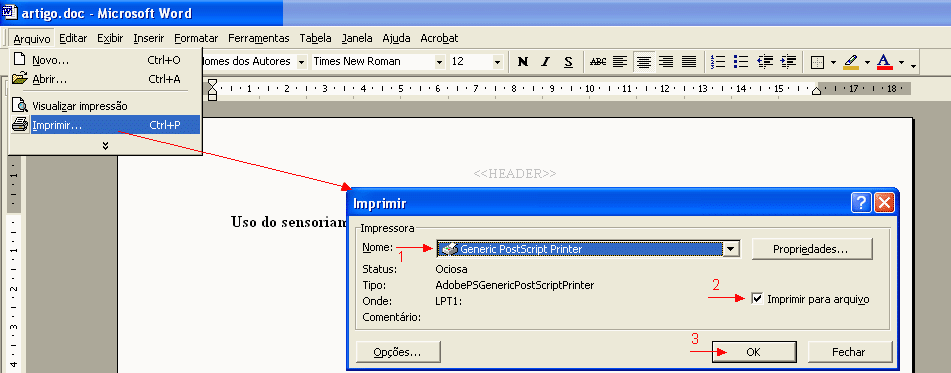Open the Imprimir dialog help button
The width and height of the screenshot is (951, 373).
click(861, 203)
